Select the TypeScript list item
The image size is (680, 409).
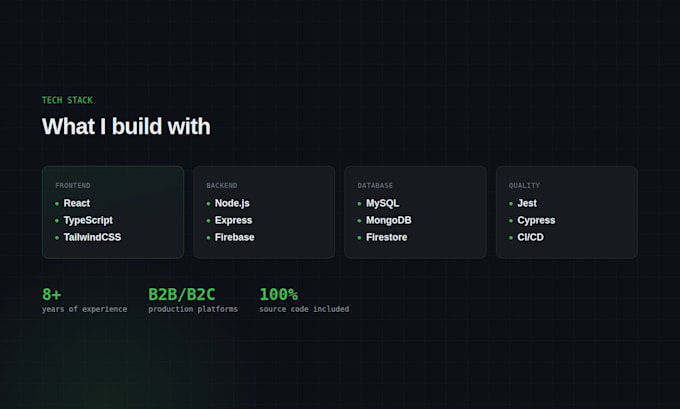coord(84,220)
